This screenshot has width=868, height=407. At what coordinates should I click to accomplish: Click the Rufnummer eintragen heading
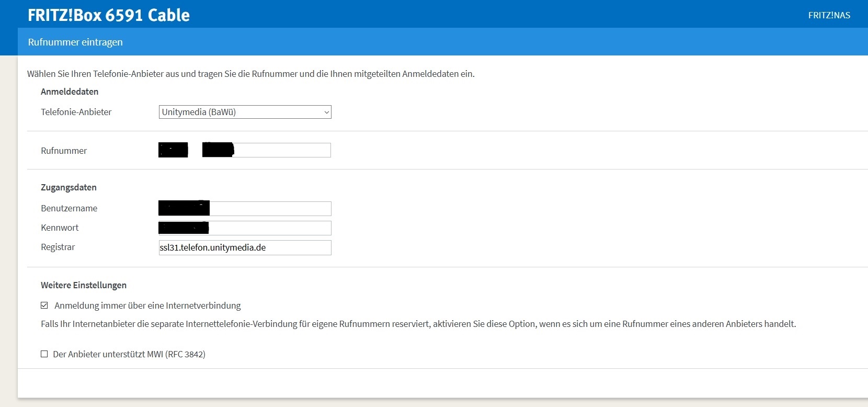pos(75,42)
